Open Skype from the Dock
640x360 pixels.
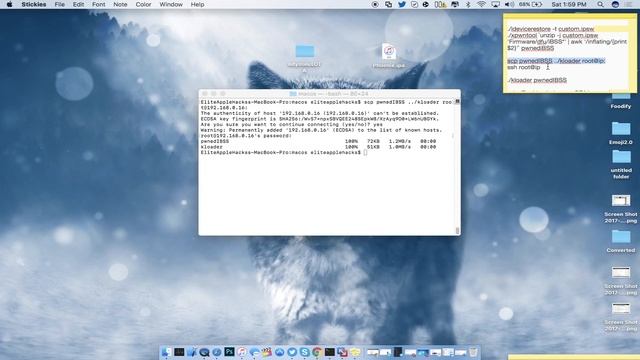pos(304,352)
